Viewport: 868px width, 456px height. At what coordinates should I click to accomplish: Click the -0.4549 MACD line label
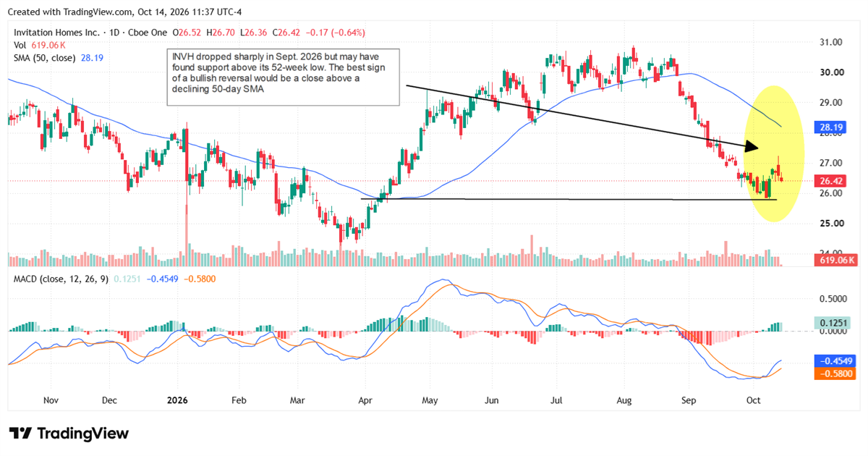coord(835,360)
